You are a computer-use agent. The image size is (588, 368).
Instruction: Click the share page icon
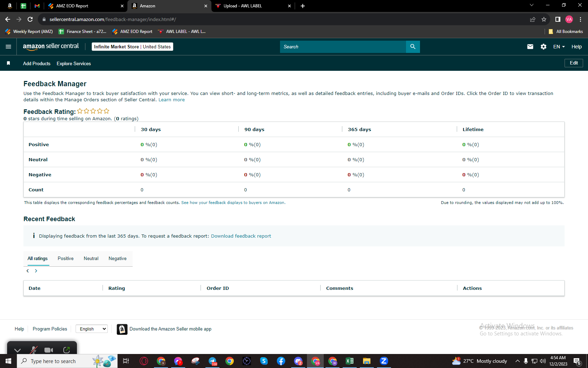[532, 19]
